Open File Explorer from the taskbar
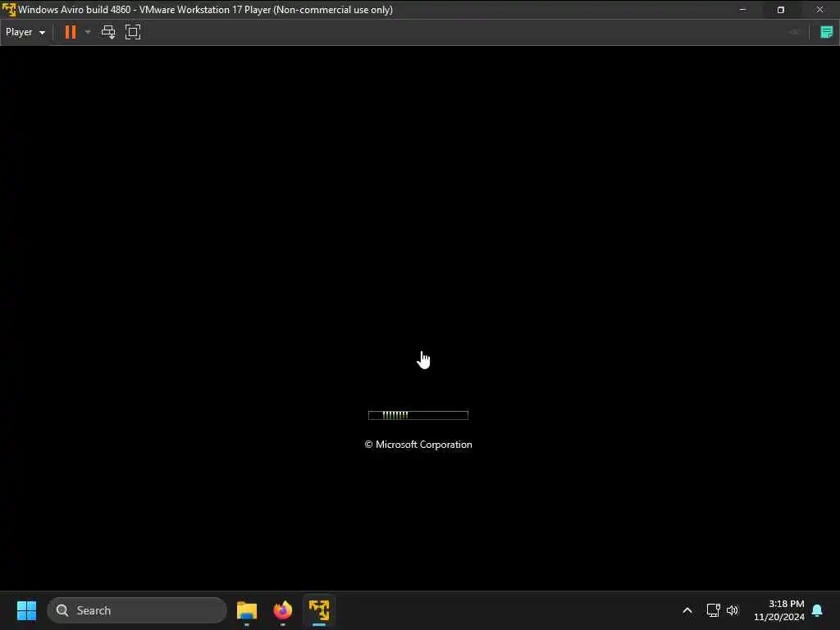The image size is (840, 630). [247, 610]
